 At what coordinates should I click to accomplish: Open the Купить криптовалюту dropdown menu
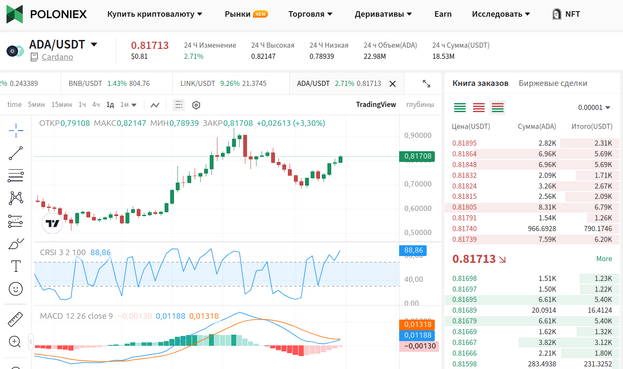155,14
